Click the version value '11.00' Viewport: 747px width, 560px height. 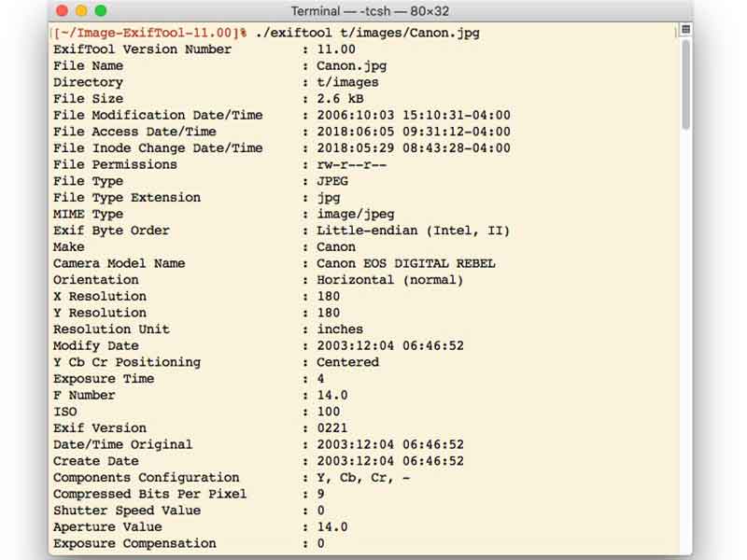336,49
